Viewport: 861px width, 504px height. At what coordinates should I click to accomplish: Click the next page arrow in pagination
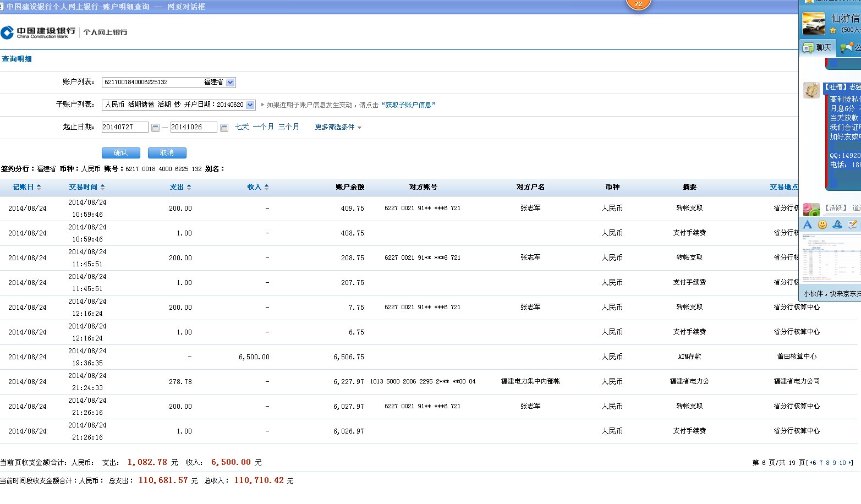point(851,463)
